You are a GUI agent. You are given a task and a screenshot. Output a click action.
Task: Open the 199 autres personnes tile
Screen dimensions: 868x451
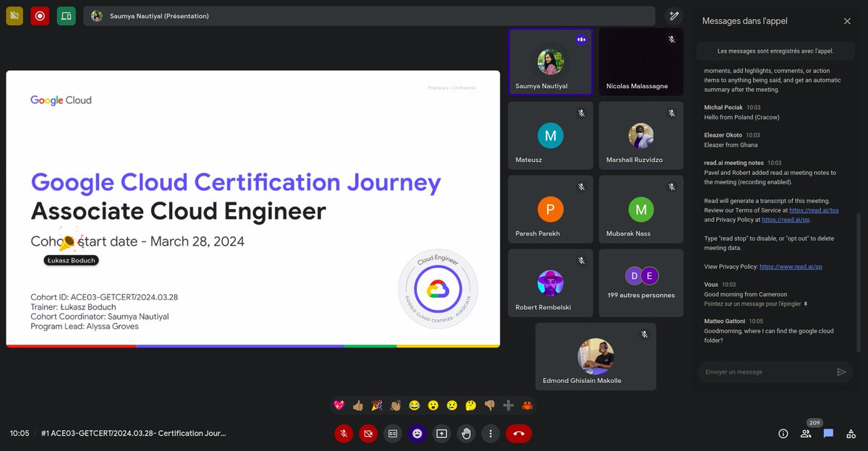641,283
